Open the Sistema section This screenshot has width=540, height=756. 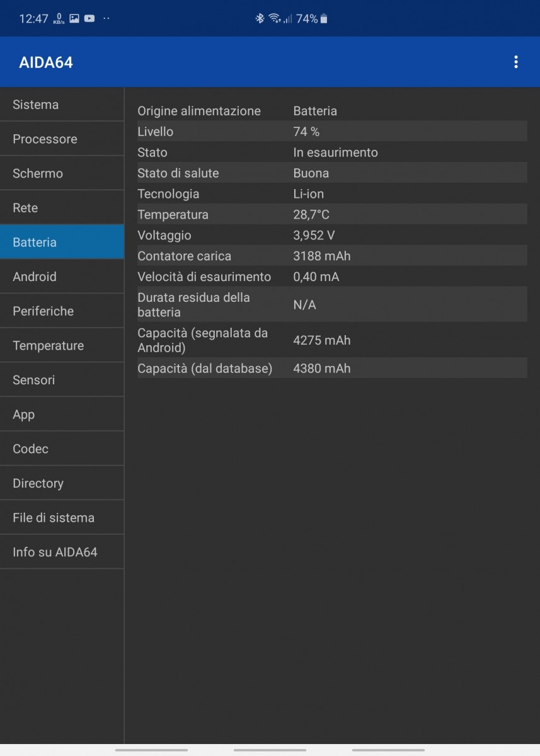click(x=62, y=105)
